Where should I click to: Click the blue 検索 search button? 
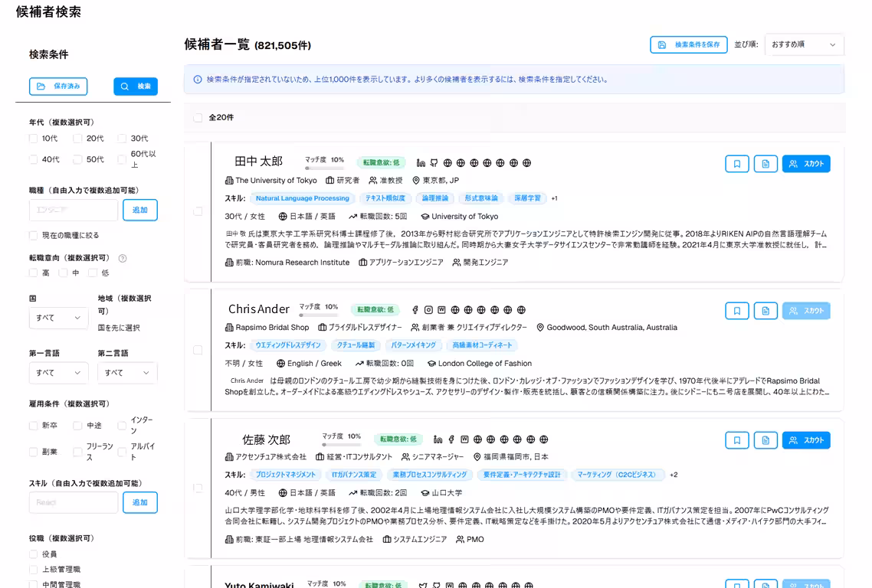135,86
